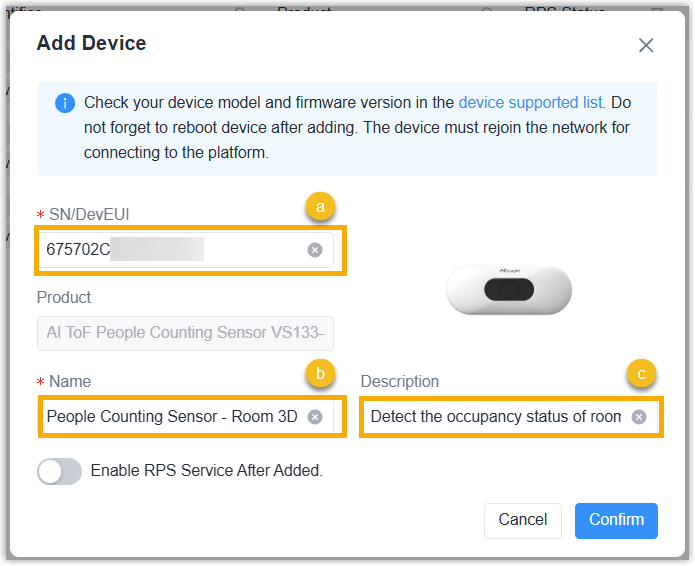This screenshot has width=695, height=566.
Task: Enable RPS Service After Added toggle
Action: point(59,471)
